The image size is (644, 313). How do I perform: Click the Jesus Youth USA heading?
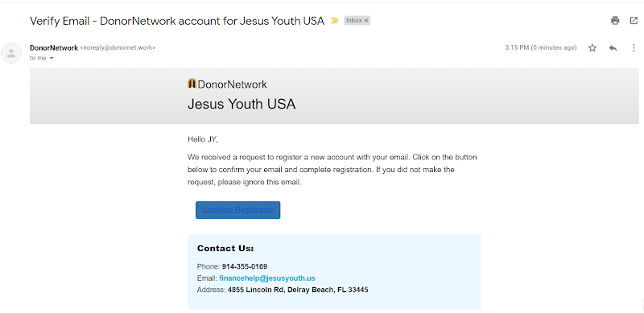[x=242, y=104]
